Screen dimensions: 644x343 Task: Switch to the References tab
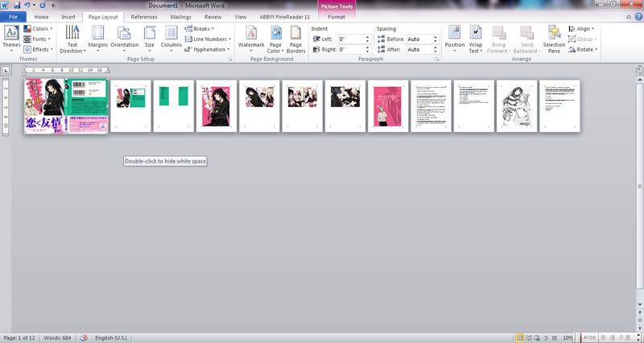(144, 17)
